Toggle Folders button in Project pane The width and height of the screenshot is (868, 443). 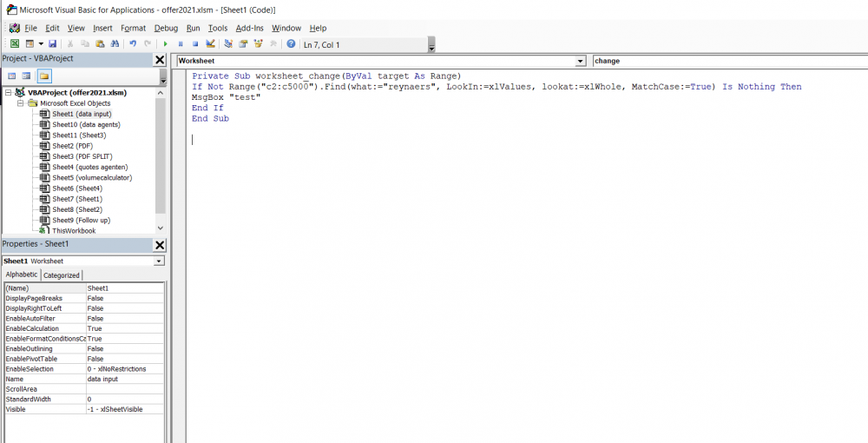click(x=44, y=76)
